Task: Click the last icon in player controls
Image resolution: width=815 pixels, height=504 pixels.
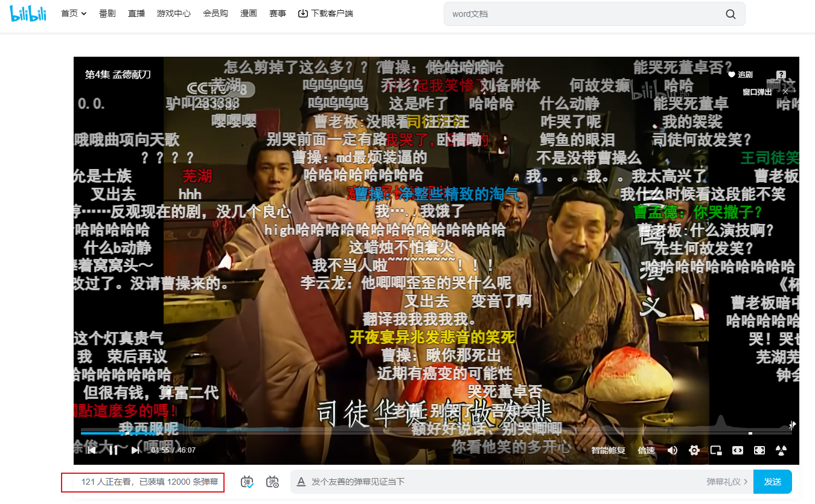Action: click(x=781, y=450)
